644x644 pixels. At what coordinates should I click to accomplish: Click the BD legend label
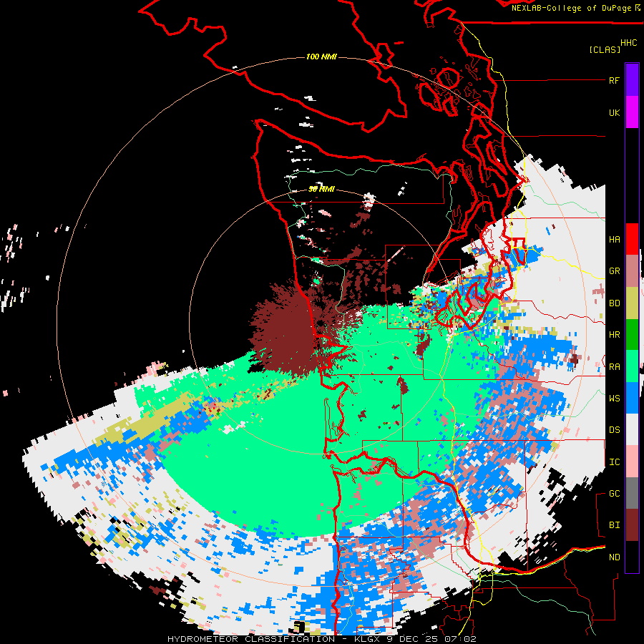pyautogui.click(x=614, y=303)
